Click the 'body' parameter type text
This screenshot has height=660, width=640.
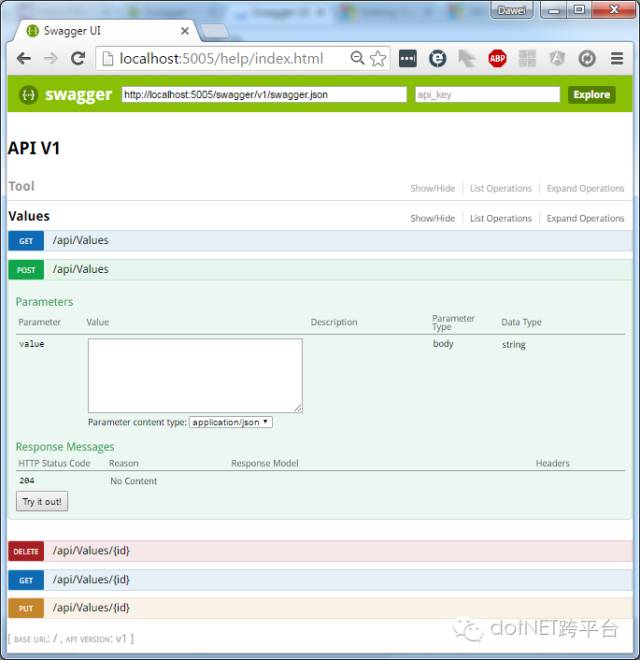coord(443,343)
